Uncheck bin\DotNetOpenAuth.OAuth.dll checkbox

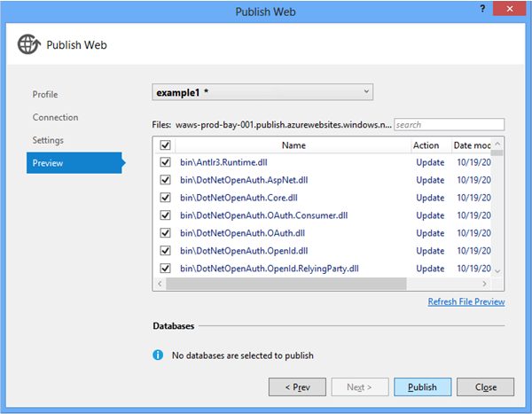click(x=165, y=233)
